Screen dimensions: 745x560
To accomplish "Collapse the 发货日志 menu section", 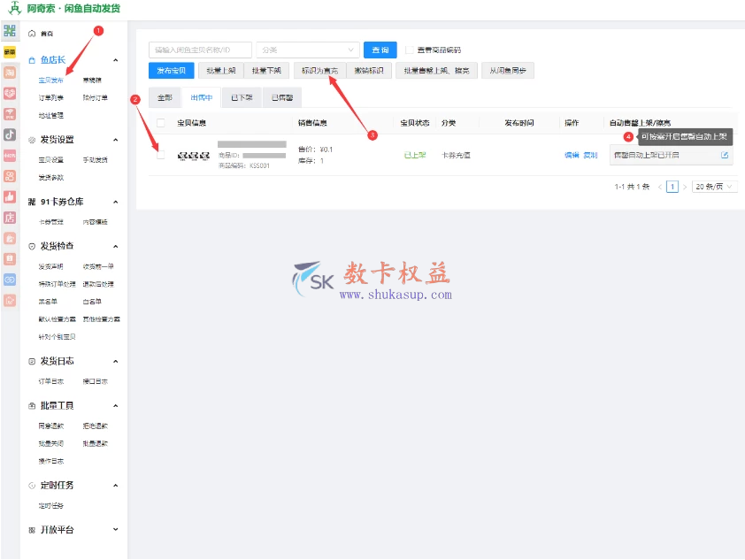I will (x=115, y=362).
